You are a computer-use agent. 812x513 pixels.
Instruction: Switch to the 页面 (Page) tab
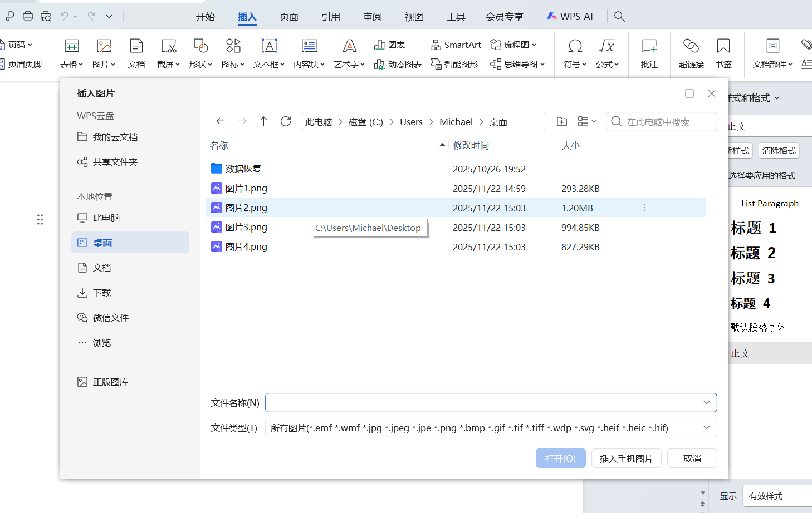tap(288, 17)
